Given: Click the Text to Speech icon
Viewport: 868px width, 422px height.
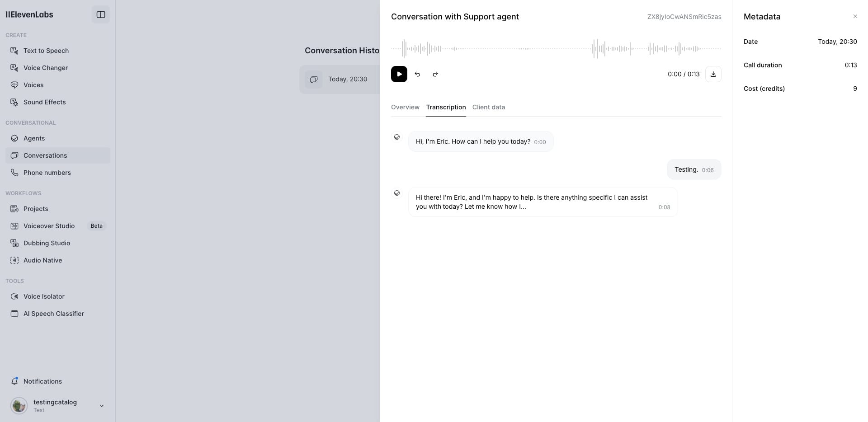Looking at the screenshot, I should tap(14, 51).
